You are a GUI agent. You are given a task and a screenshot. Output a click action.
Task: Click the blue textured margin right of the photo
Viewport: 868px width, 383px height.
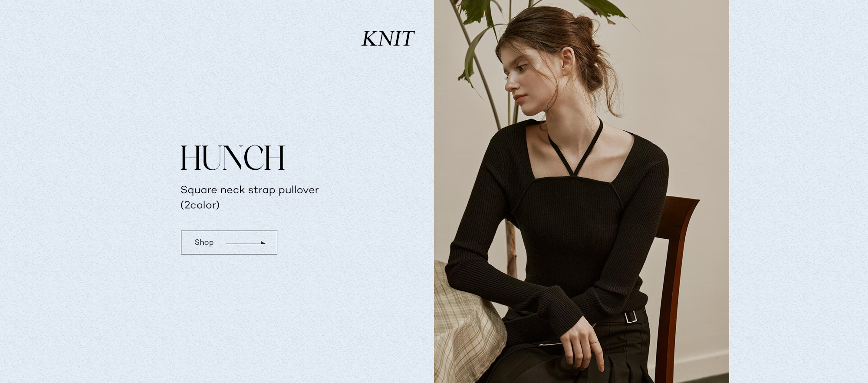(799, 191)
